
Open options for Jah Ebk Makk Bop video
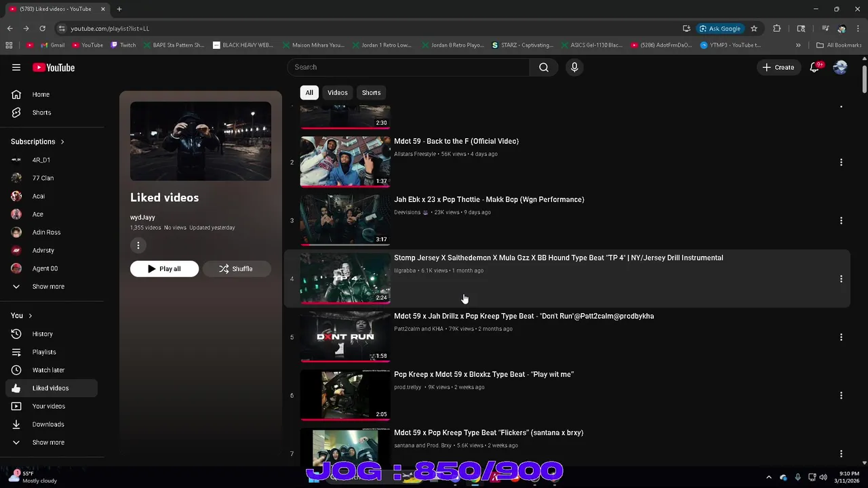(x=841, y=220)
